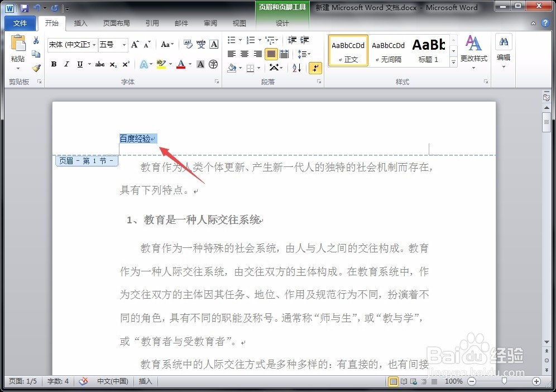This screenshot has width=556, height=392.
Task: Align text right
Action: [258, 54]
